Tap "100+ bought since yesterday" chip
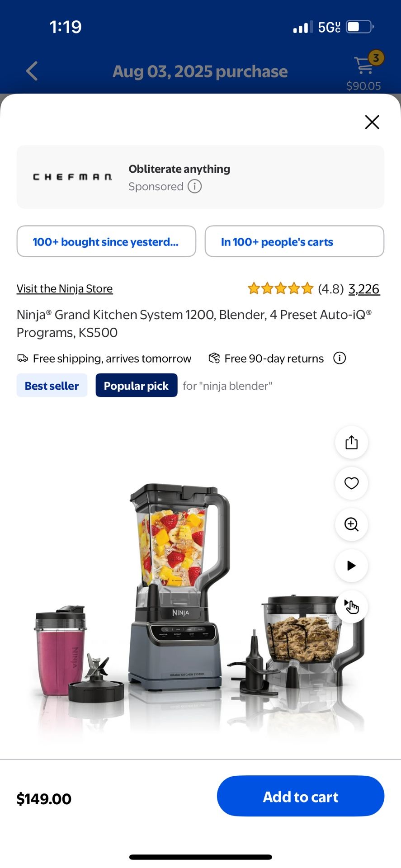The width and height of the screenshot is (401, 868). tap(106, 241)
